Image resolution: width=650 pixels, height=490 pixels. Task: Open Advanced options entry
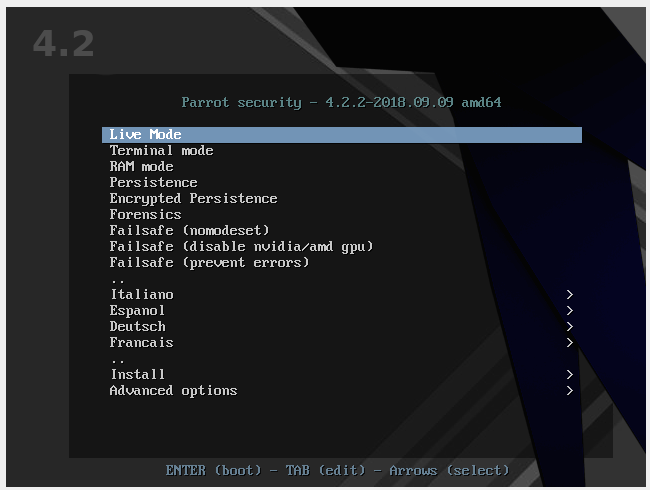point(173,391)
